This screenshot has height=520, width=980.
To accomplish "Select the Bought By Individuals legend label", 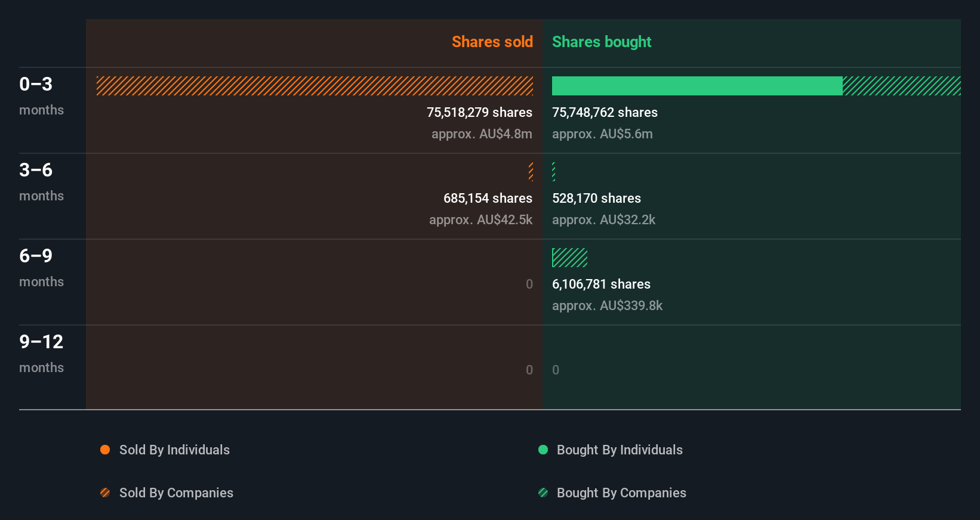I will click(620, 450).
